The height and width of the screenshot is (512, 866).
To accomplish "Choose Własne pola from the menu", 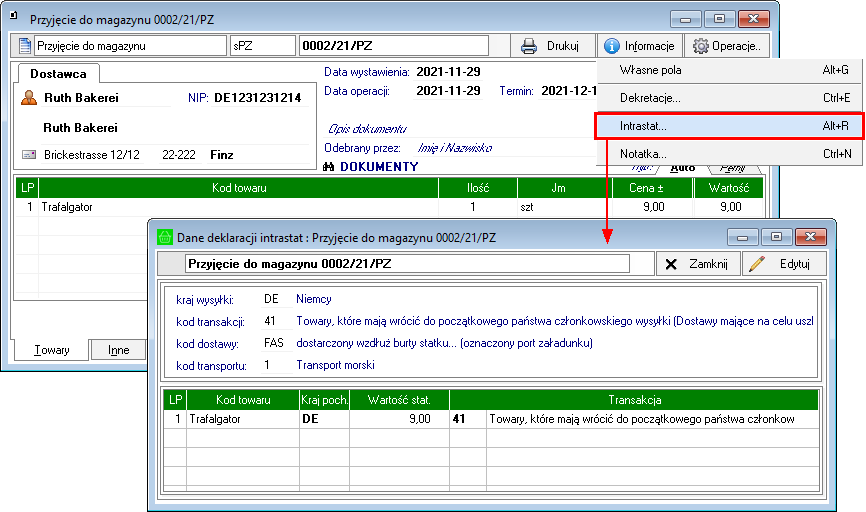I will tap(651, 70).
